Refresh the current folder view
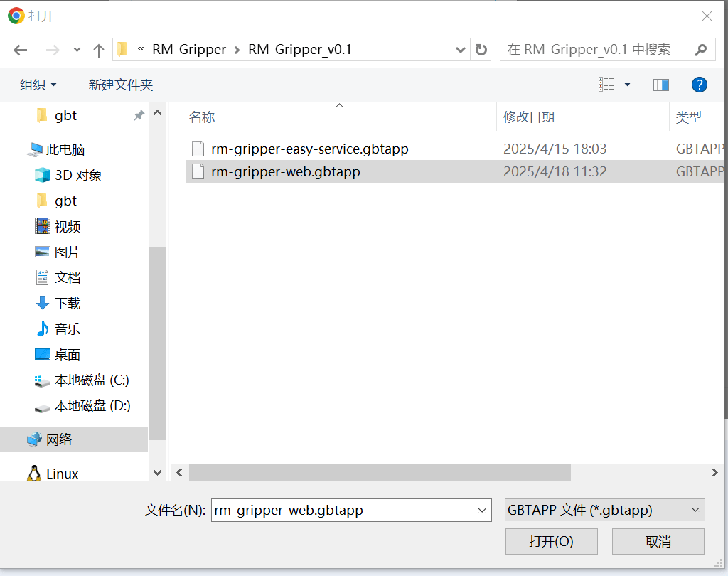 point(481,50)
